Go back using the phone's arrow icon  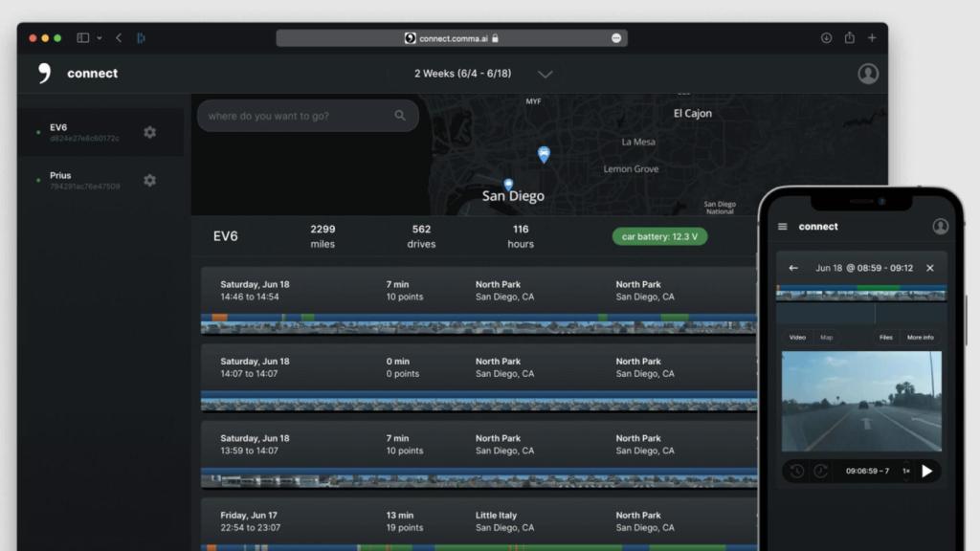coord(793,268)
